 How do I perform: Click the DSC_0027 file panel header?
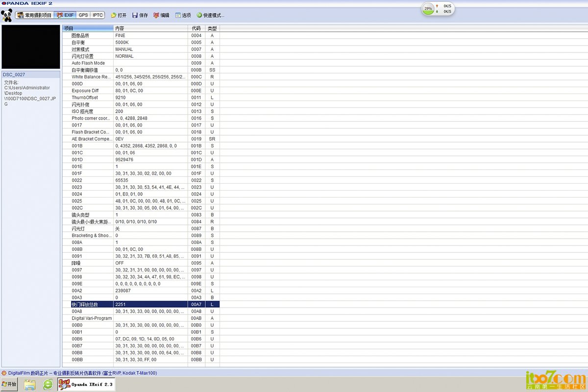(31, 74)
